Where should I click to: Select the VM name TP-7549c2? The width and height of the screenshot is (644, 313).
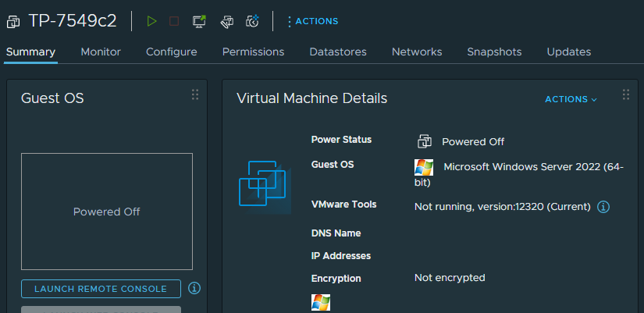(x=73, y=21)
